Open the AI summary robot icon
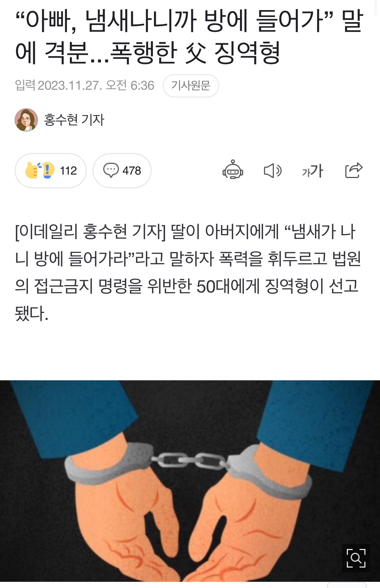The height and width of the screenshot is (588, 380). point(233,170)
